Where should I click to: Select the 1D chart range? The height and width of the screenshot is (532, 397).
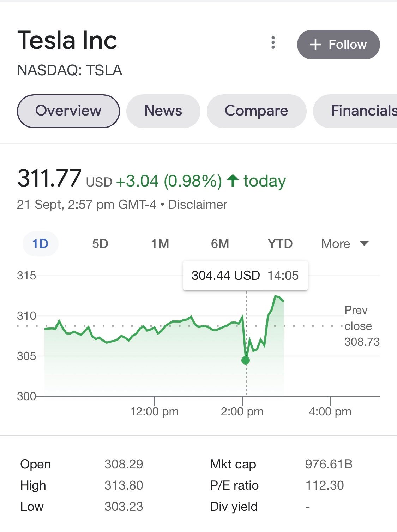40,244
